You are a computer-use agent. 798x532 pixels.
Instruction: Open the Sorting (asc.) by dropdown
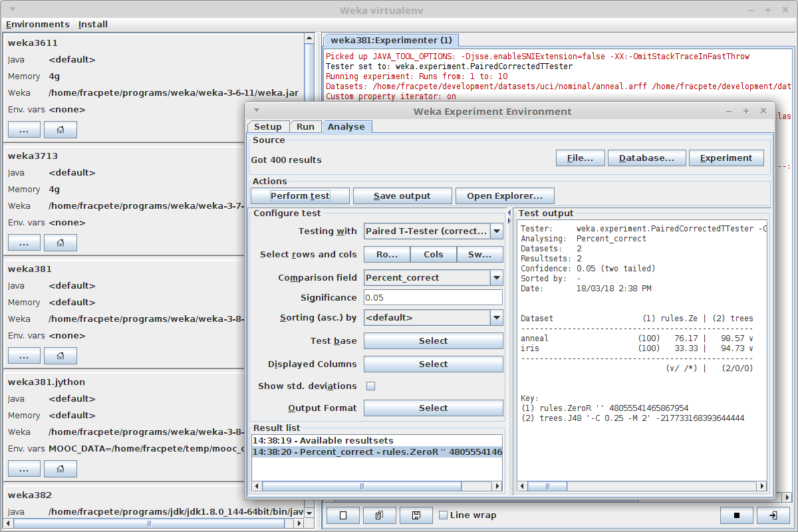[497, 318]
